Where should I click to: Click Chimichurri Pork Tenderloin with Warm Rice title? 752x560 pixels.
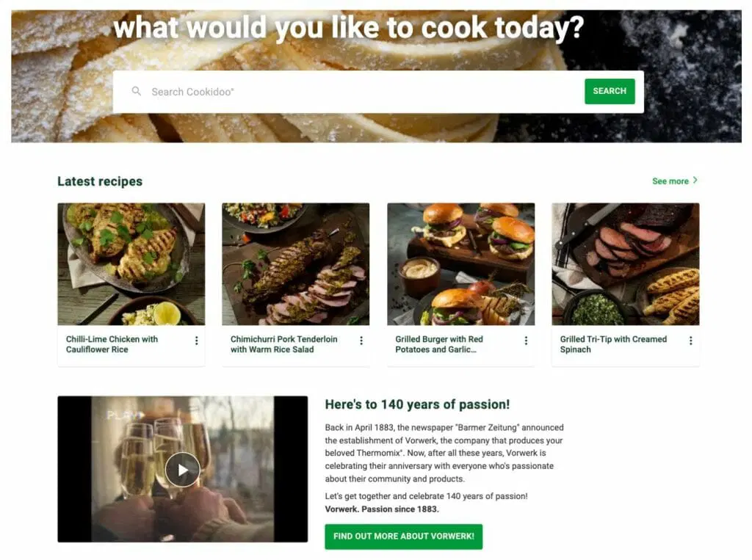click(284, 344)
